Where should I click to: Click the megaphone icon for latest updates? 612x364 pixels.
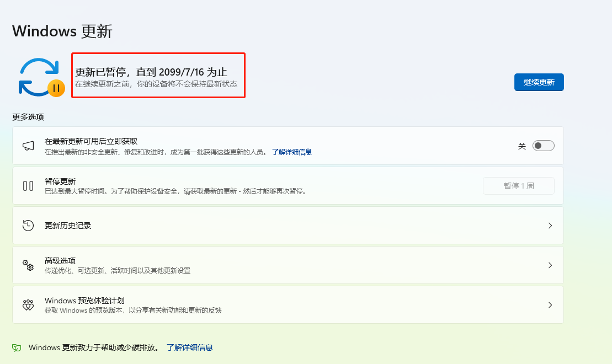click(x=28, y=146)
